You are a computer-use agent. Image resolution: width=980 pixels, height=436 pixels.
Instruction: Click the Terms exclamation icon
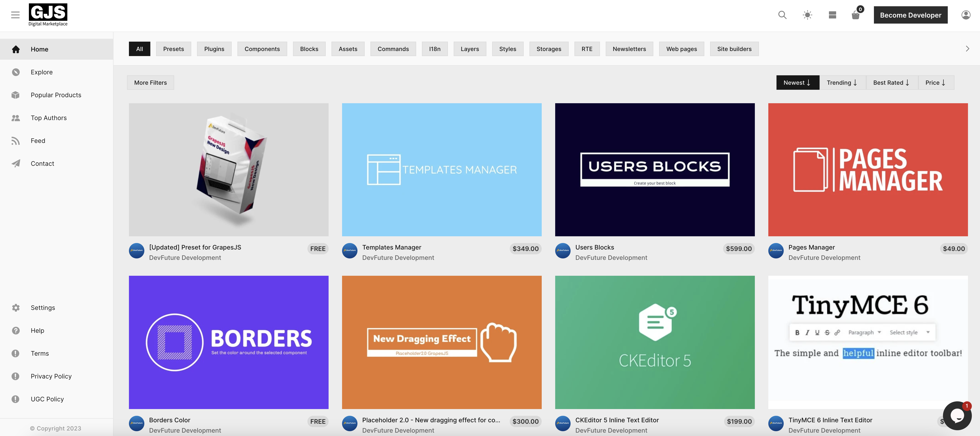16,353
